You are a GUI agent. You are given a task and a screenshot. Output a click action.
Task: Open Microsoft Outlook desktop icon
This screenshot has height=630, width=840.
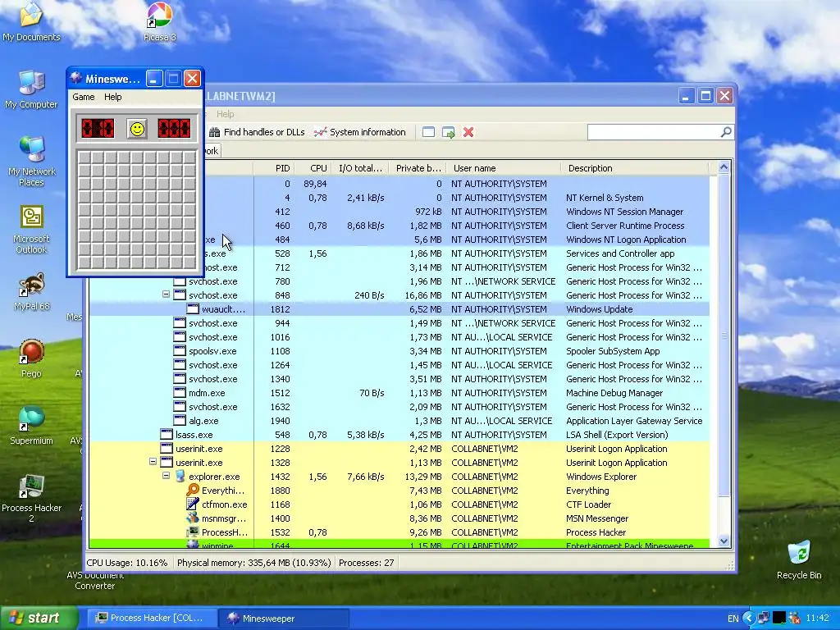[31, 230]
